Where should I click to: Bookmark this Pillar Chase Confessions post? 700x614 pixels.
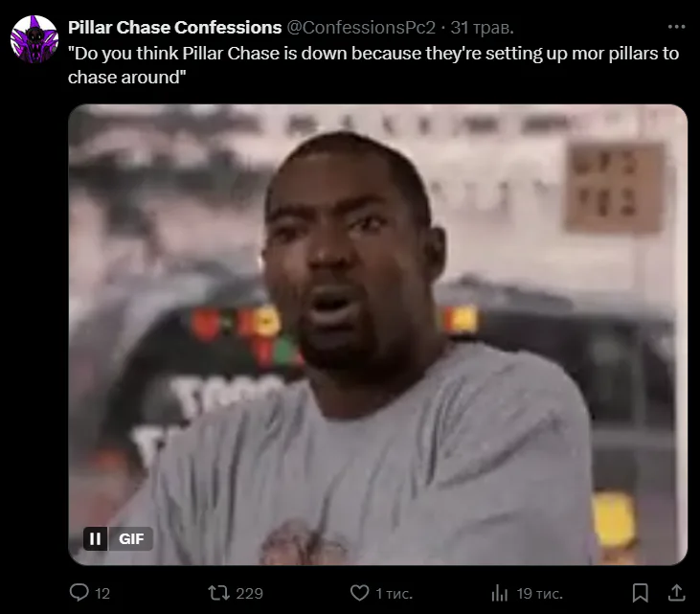pos(641,593)
